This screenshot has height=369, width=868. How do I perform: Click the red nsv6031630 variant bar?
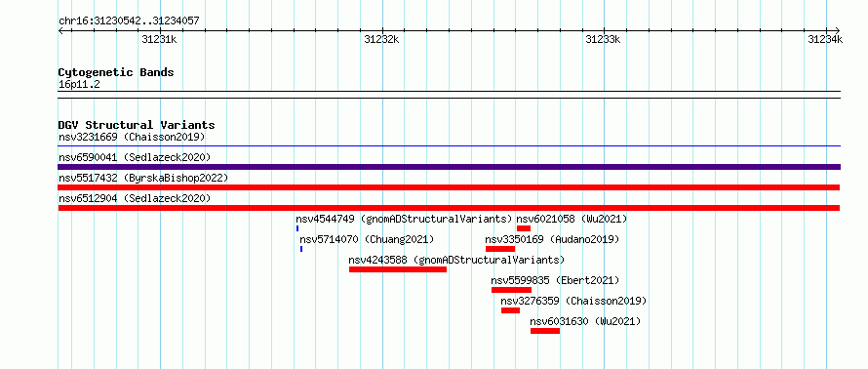pyautogui.click(x=545, y=331)
